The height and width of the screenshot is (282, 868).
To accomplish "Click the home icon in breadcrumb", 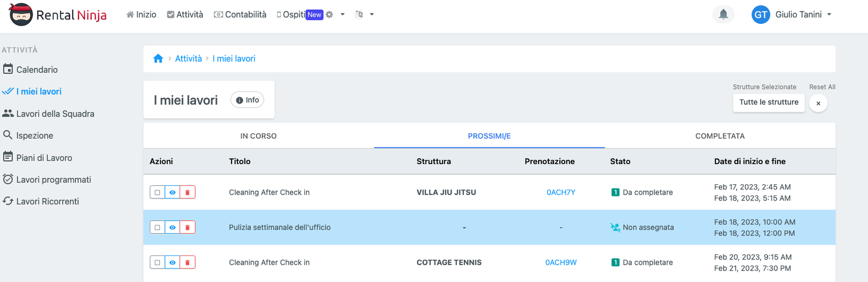I will pyautogui.click(x=158, y=59).
